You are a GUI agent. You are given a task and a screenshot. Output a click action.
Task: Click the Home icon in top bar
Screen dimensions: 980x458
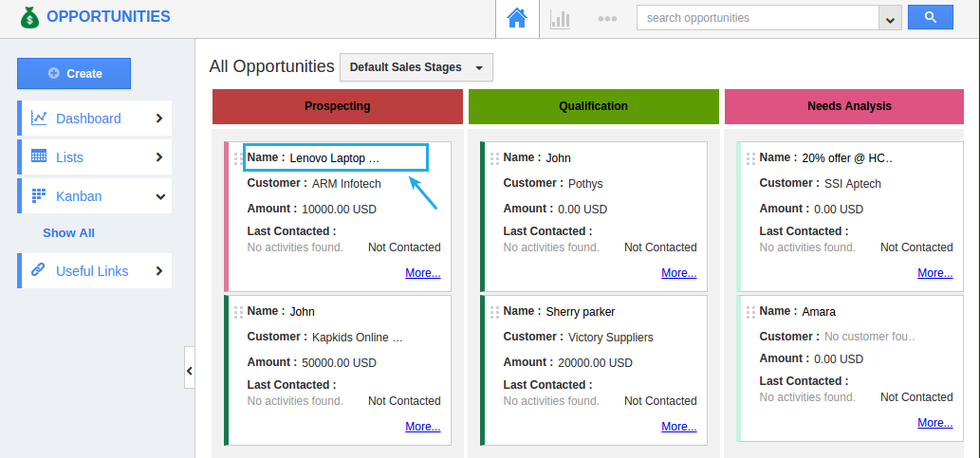(x=516, y=18)
